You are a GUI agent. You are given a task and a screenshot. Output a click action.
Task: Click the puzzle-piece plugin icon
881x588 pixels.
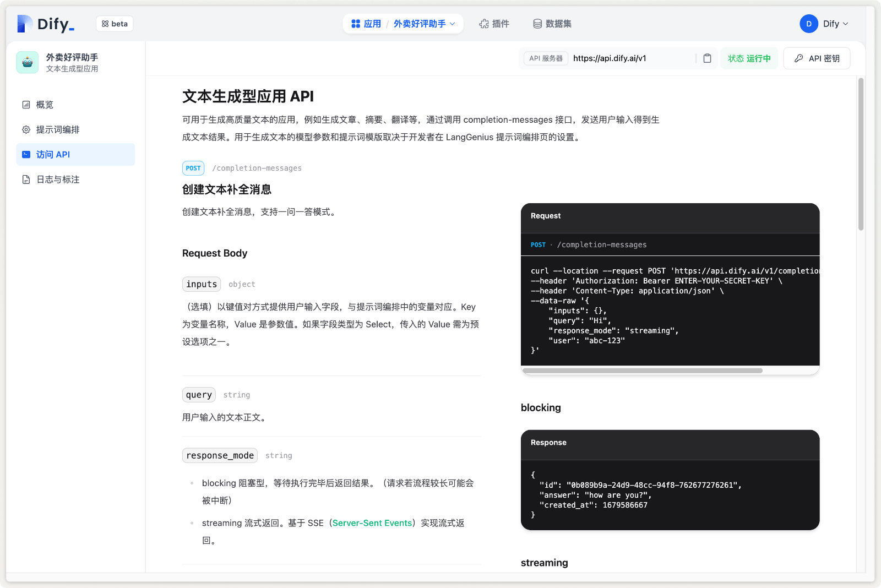[484, 24]
